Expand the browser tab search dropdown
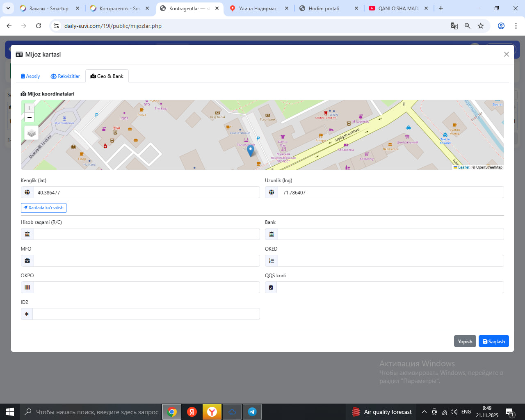The width and height of the screenshot is (525, 420). [8, 8]
